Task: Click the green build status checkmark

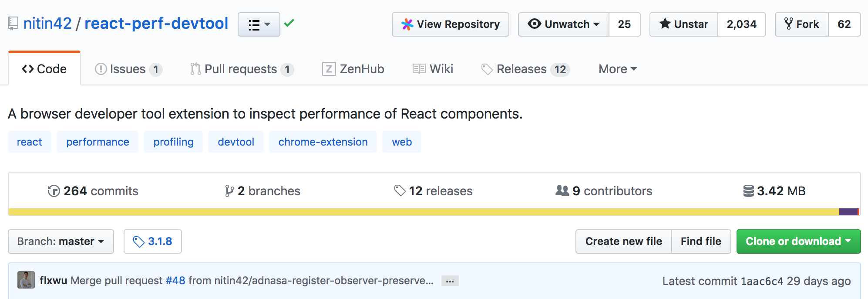Action: [289, 23]
